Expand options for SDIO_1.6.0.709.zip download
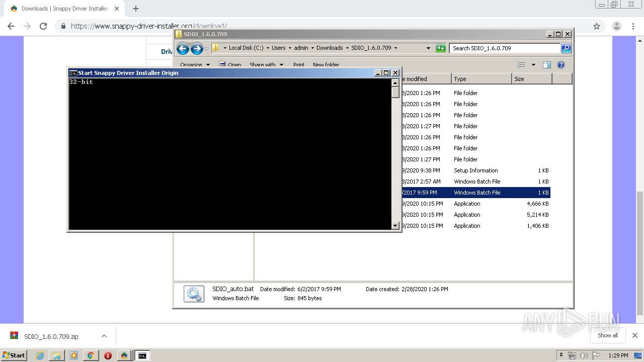Screen dimensions: 644x362 click(104, 336)
